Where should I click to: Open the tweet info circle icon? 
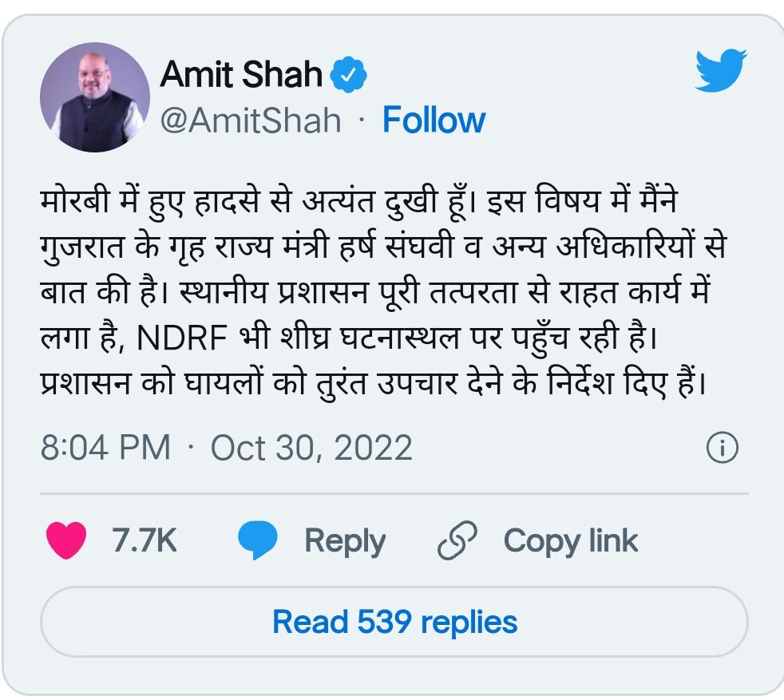(722, 449)
